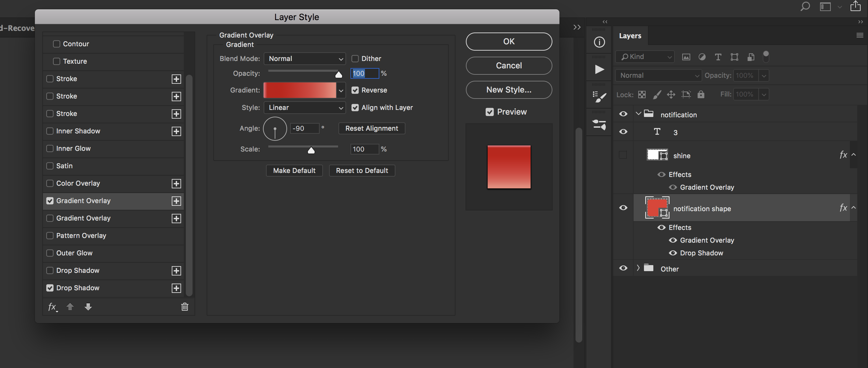Click the Scale slider handle
The width and height of the screenshot is (868, 368).
pyautogui.click(x=311, y=150)
